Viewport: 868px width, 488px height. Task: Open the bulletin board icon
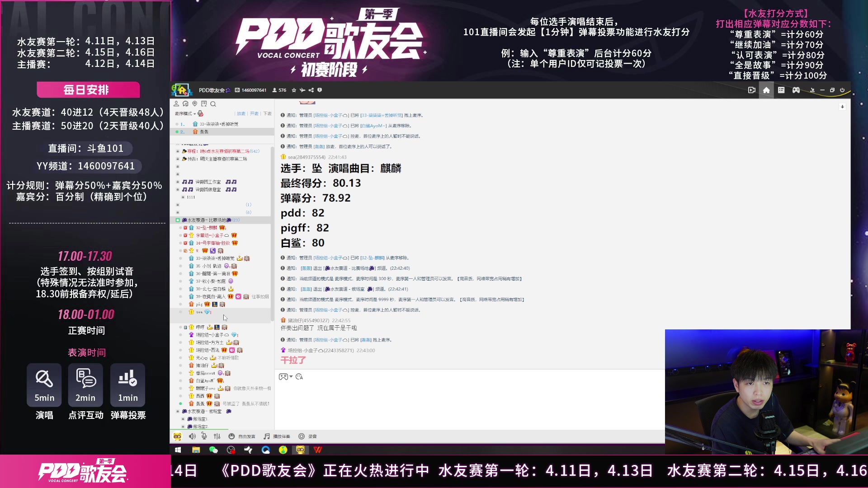pos(204,104)
